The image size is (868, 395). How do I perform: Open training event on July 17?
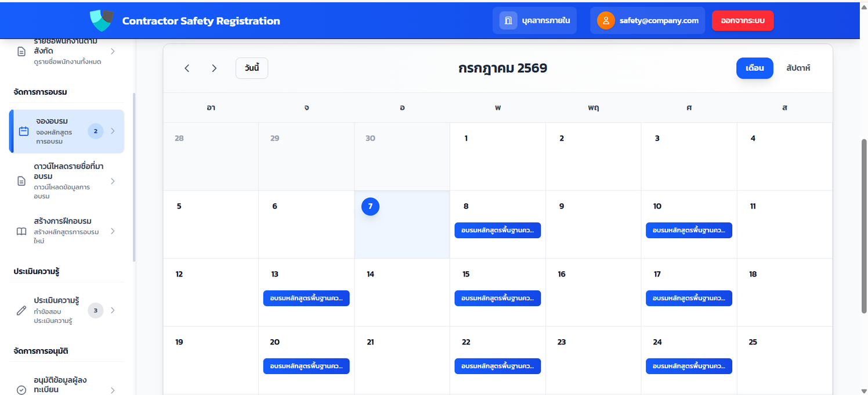[689, 299]
